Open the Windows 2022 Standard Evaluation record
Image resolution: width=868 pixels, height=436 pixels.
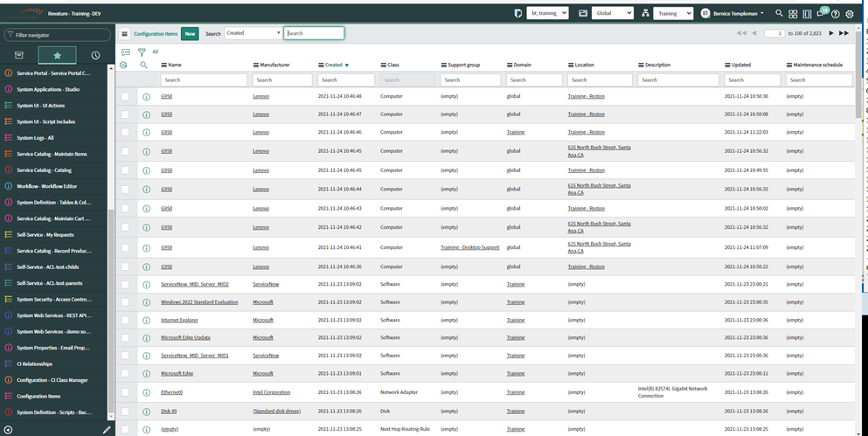pyautogui.click(x=199, y=302)
